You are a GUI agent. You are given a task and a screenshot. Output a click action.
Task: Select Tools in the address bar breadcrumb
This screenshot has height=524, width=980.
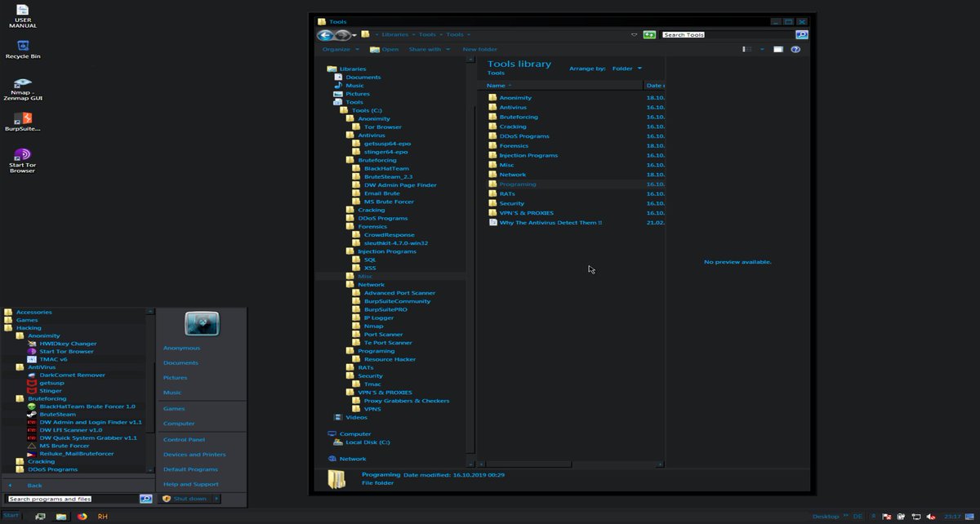[426, 34]
